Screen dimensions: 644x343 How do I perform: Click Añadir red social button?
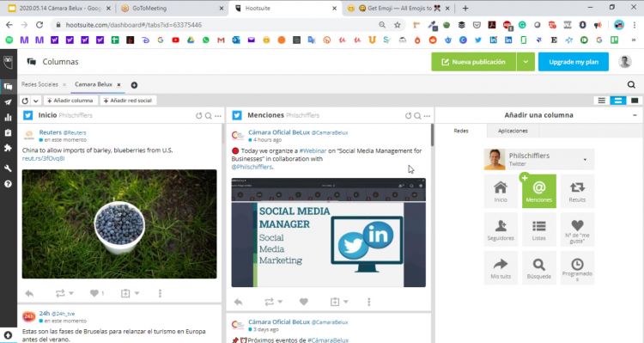pyautogui.click(x=128, y=101)
